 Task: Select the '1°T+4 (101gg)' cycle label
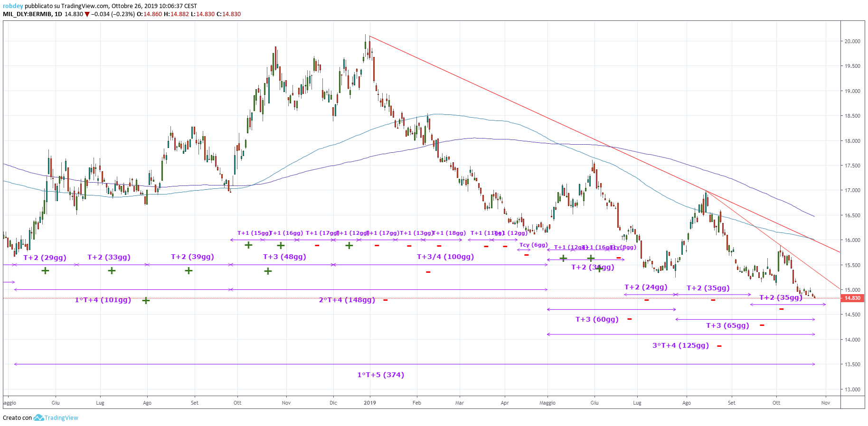click(x=103, y=300)
